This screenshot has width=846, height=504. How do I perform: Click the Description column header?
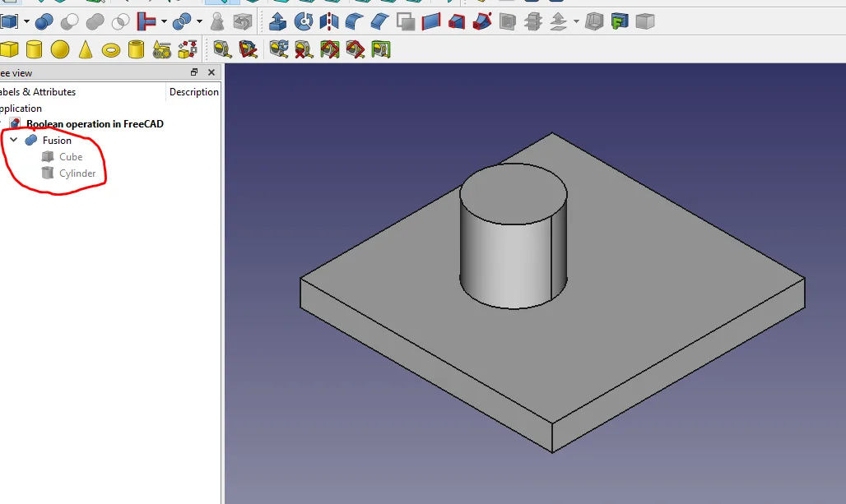pyautogui.click(x=193, y=92)
